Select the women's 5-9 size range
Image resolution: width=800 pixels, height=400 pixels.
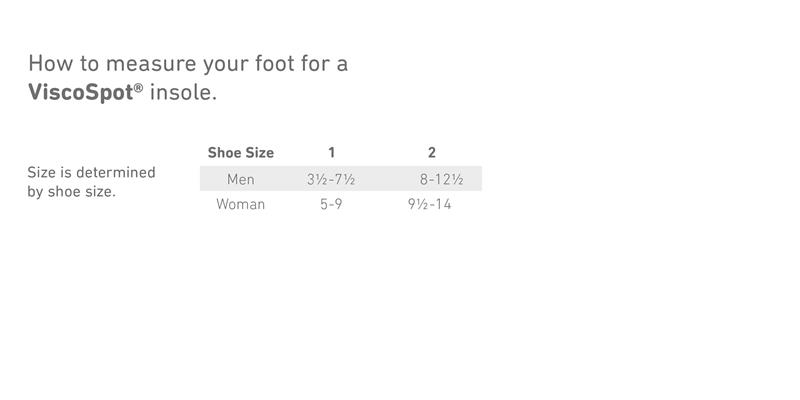click(x=331, y=205)
